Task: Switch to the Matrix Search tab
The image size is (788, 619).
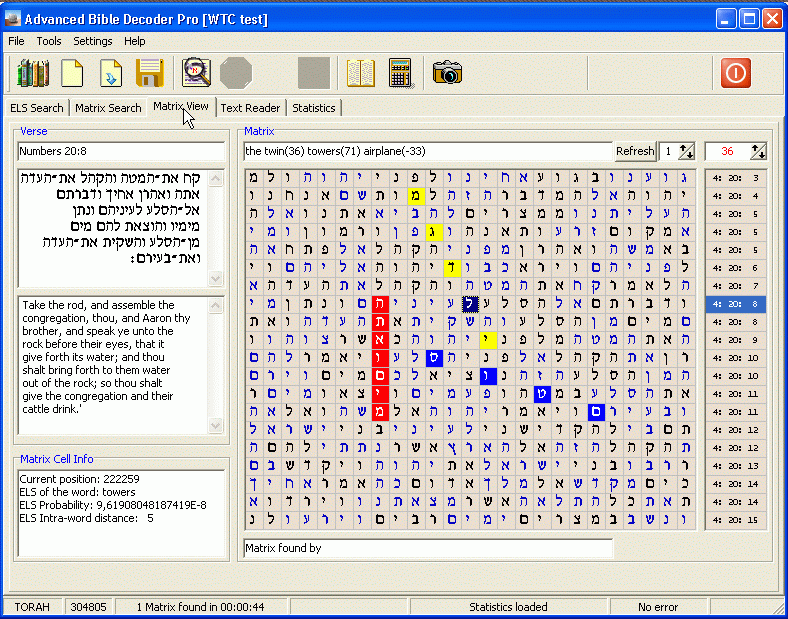Action: coord(108,108)
